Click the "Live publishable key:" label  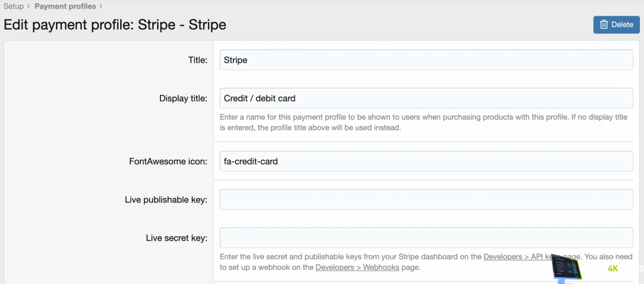[166, 200]
